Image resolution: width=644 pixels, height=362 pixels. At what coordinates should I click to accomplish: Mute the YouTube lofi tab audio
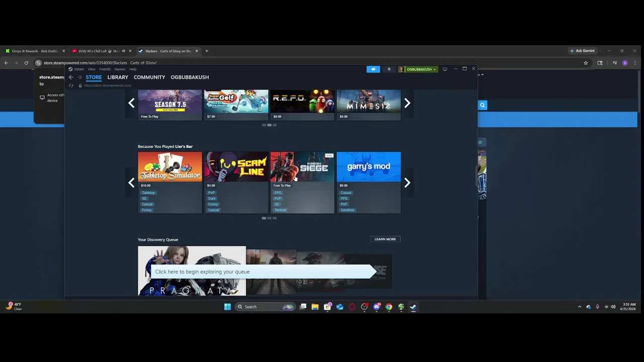(123, 51)
